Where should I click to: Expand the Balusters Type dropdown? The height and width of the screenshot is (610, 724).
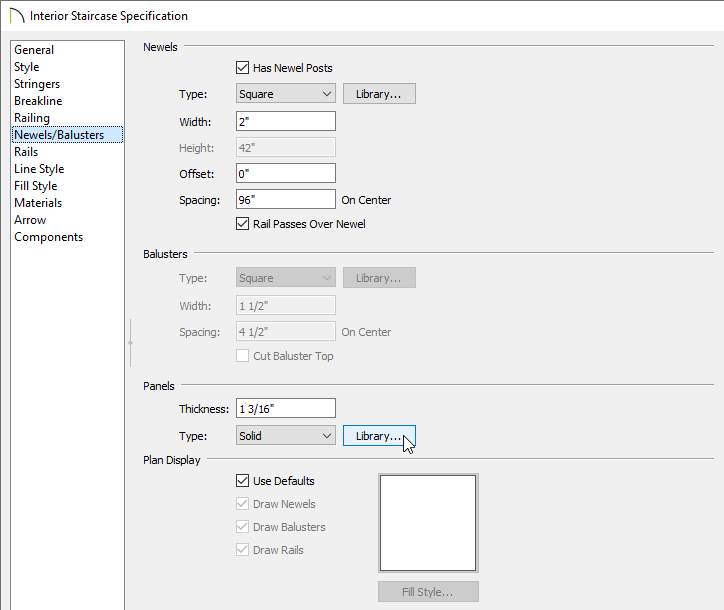click(x=286, y=278)
